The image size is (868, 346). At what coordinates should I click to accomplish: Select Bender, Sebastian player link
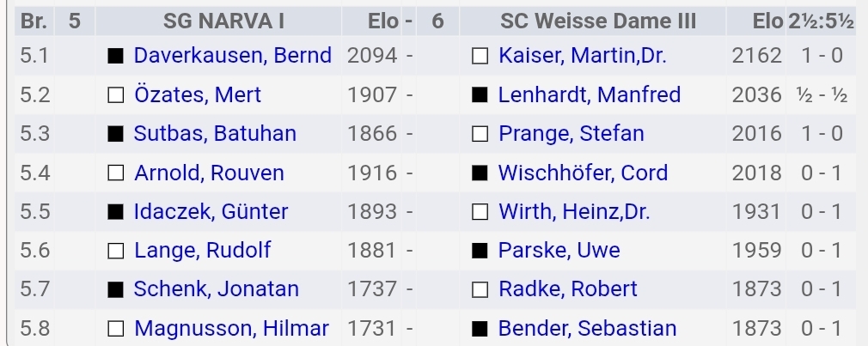pos(587,328)
